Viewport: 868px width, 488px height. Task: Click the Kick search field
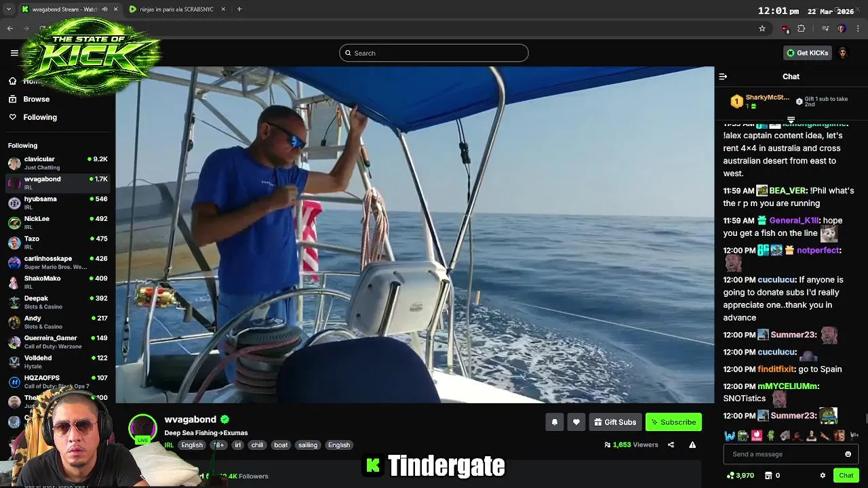click(434, 53)
